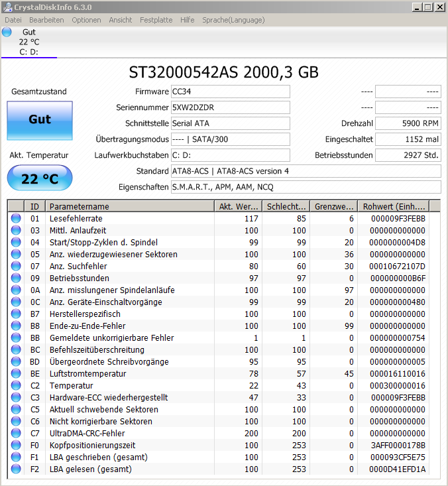Viewport: 448px width, 486px height.
Task: Click the Firmware field CC34
Action: [x=231, y=91]
